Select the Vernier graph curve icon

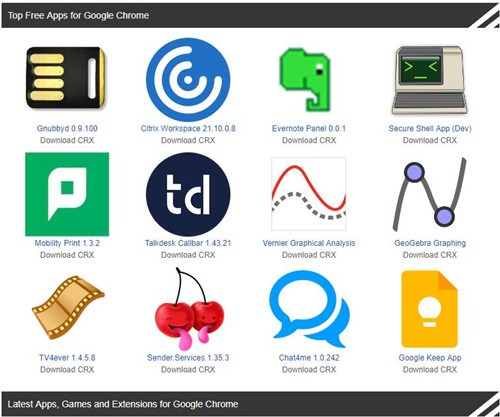pyautogui.click(x=309, y=194)
